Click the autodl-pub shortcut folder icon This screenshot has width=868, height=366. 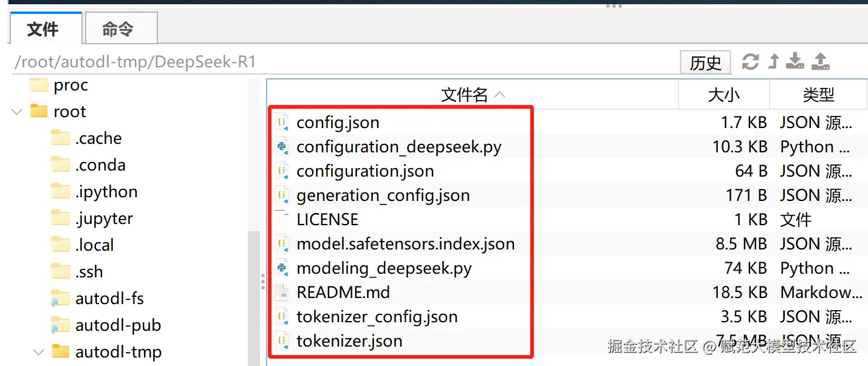61,325
